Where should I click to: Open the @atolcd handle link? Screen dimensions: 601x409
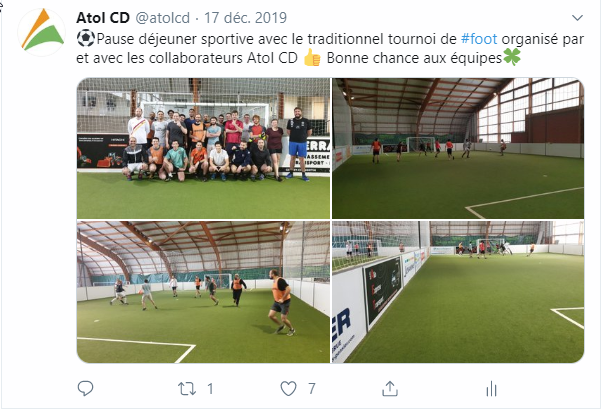[x=163, y=18]
